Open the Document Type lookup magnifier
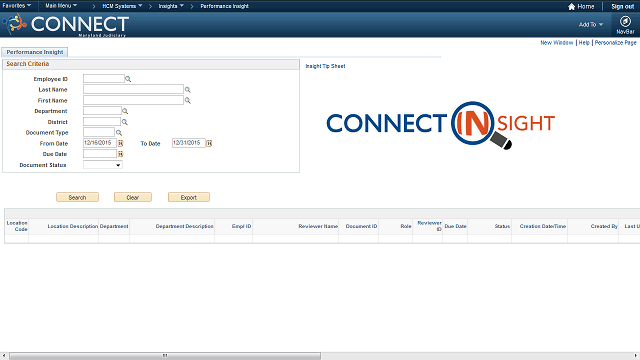 click(119, 133)
